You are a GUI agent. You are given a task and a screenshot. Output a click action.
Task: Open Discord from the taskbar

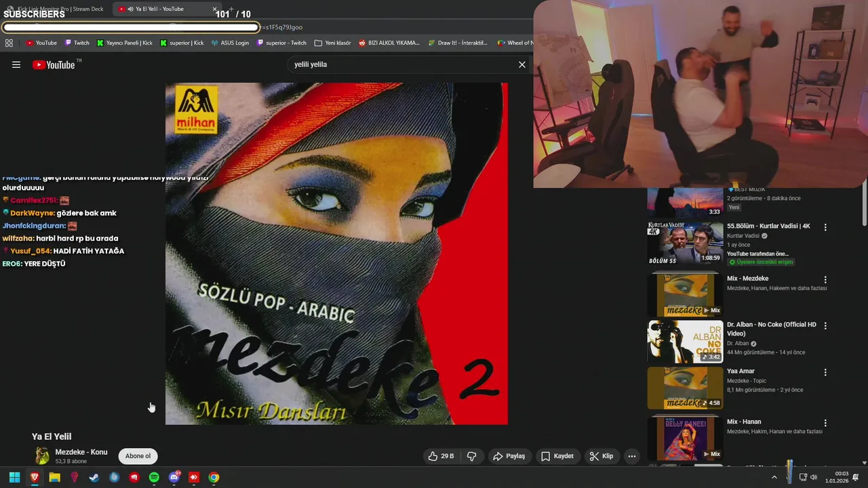174,477
